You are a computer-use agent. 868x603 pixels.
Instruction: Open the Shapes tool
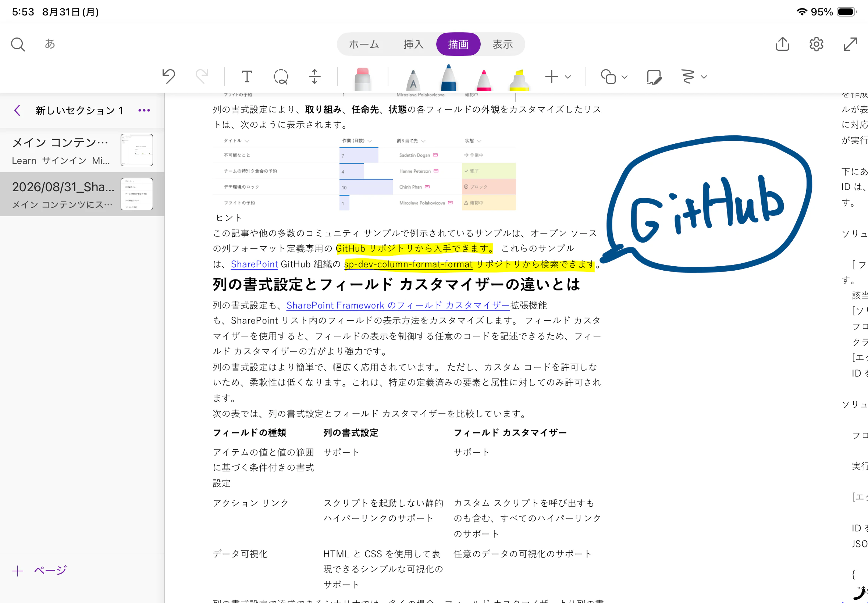pos(608,77)
